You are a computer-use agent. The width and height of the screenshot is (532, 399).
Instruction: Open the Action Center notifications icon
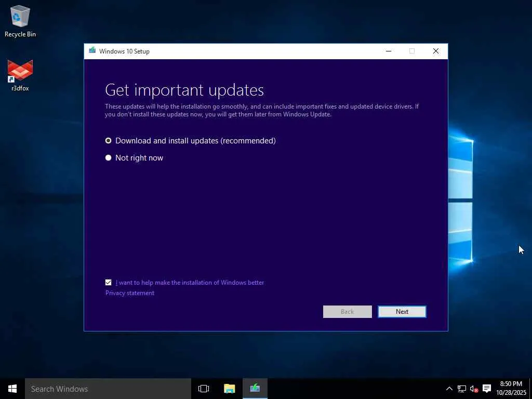pos(487,389)
